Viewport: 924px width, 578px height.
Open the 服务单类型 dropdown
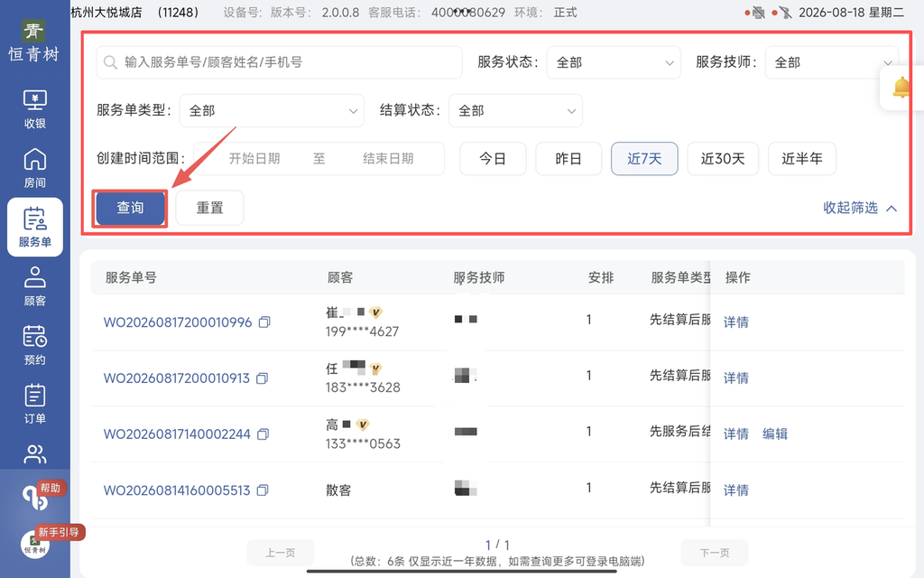pos(272,110)
